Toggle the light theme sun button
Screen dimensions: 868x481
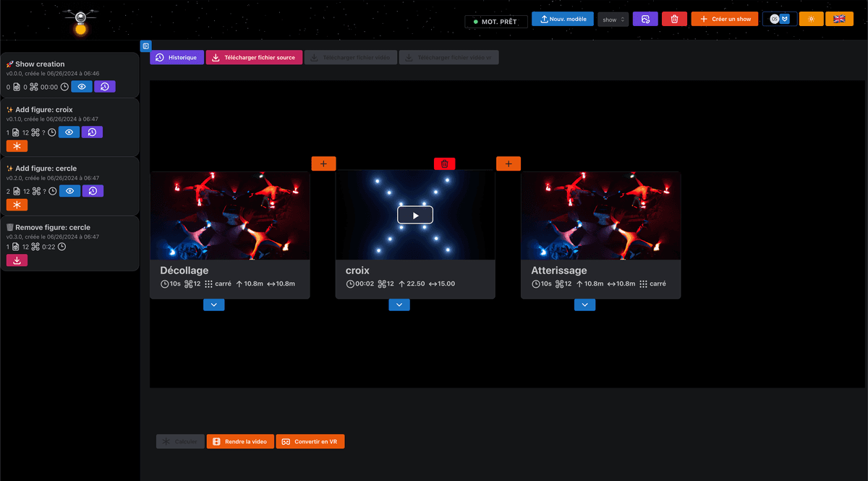tap(811, 20)
